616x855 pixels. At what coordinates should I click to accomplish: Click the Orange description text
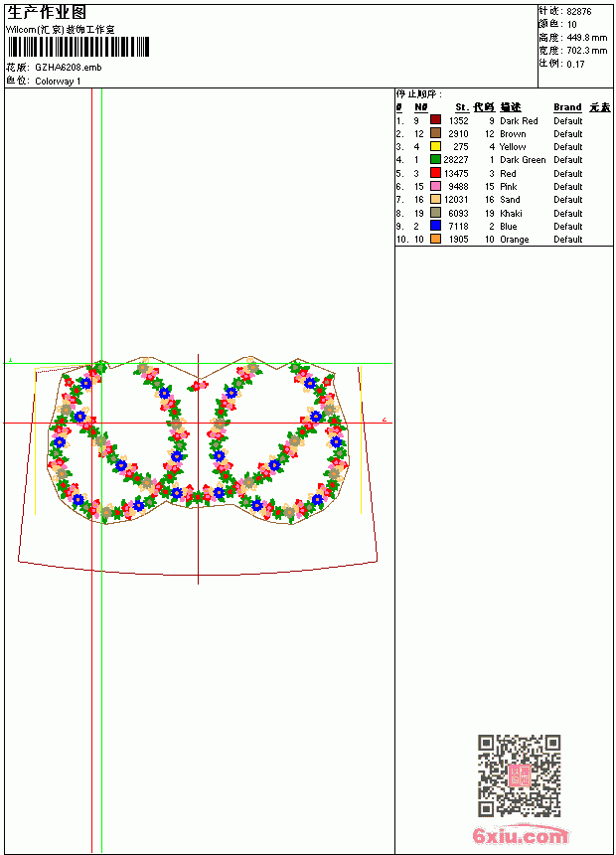pyautogui.click(x=514, y=240)
